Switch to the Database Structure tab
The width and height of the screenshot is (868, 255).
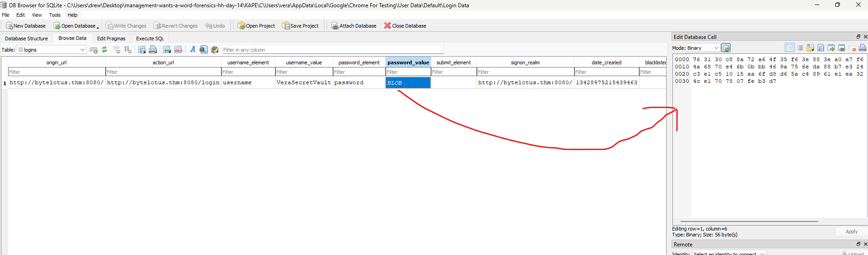(26, 38)
